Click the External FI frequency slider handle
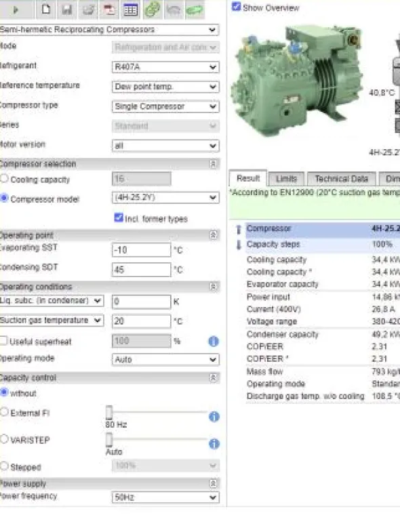This screenshot has width=400, height=532. pos(109,413)
